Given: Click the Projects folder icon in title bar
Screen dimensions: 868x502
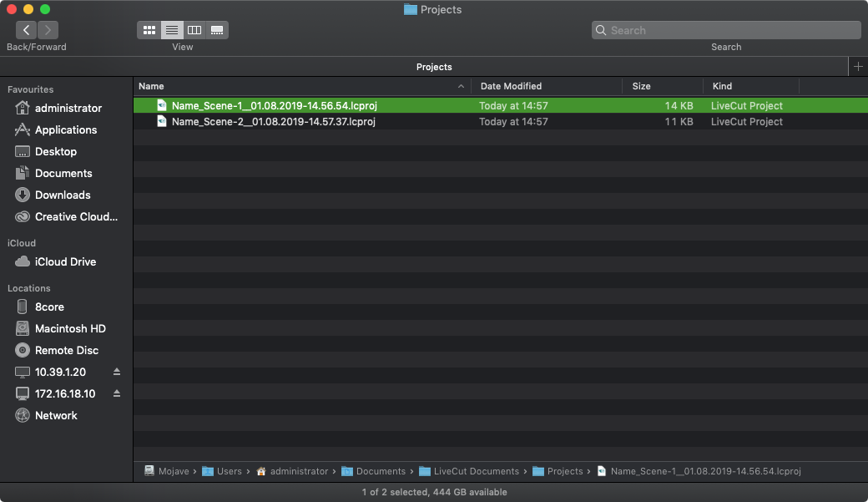Looking at the screenshot, I should [410, 9].
